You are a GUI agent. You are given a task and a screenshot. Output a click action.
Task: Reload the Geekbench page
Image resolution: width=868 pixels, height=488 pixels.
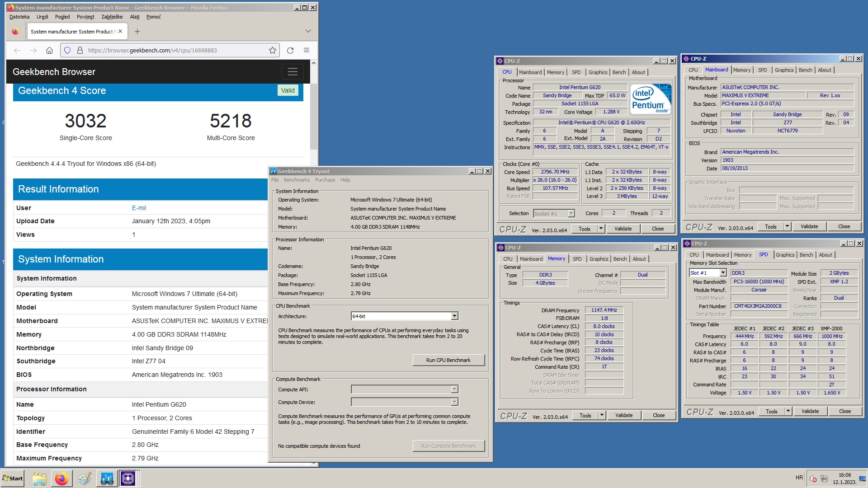click(x=290, y=50)
